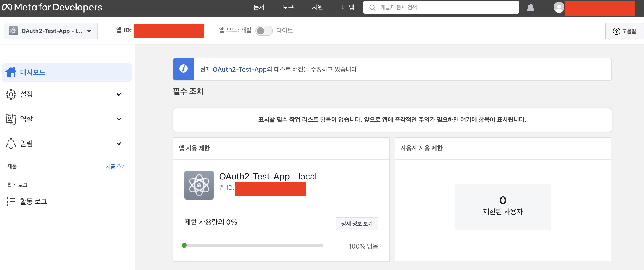Click the settings gear icon in sidebar
The width and height of the screenshot is (644, 270).
point(11,94)
